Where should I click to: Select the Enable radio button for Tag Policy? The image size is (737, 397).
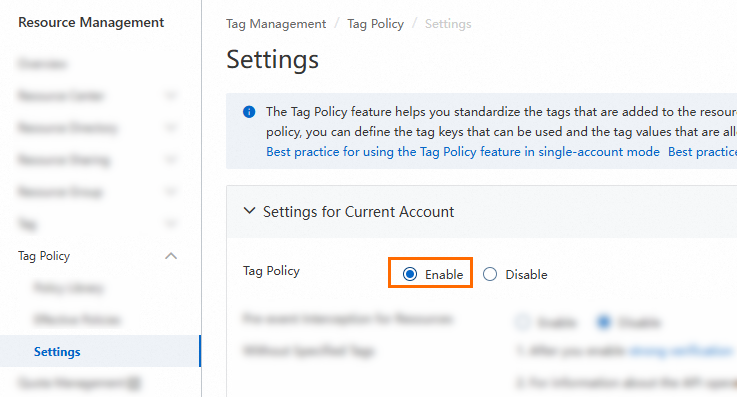[x=410, y=274]
